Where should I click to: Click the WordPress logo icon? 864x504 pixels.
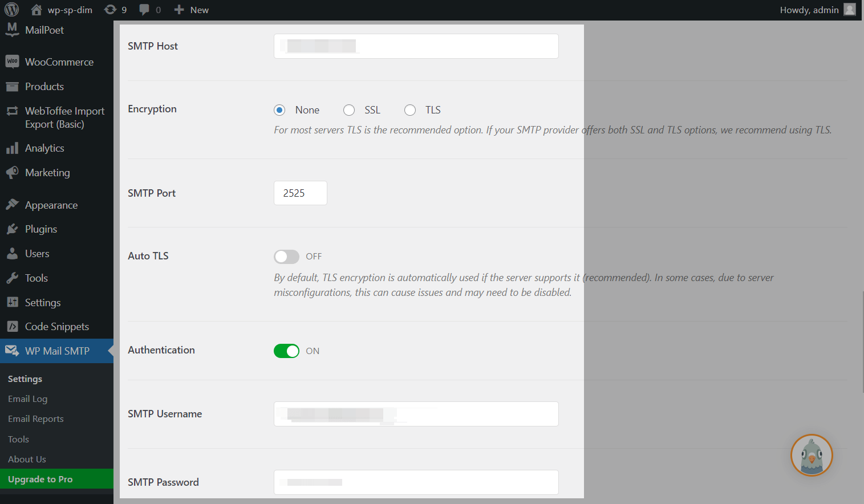[x=12, y=10]
